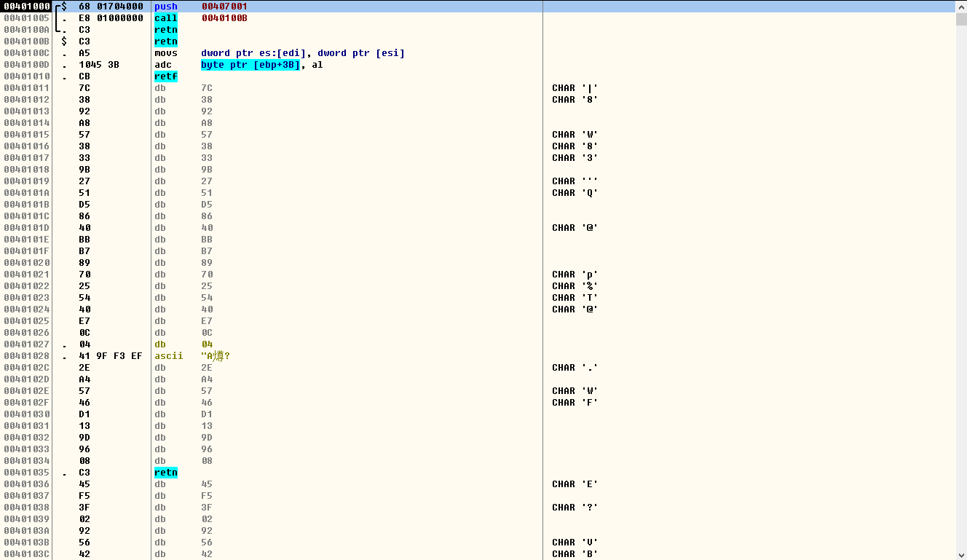
Task: Click the highlighted call mnemonic
Action: (165, 18)
